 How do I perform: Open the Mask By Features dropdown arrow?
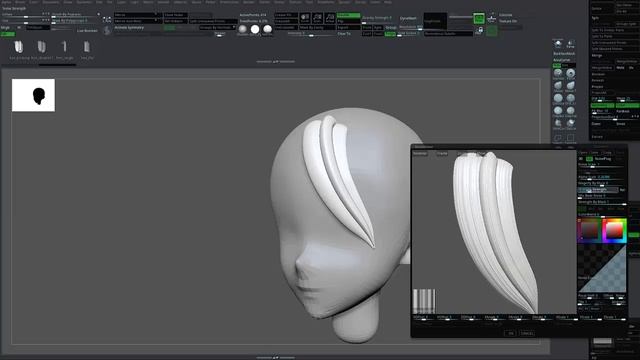(98, 14)
